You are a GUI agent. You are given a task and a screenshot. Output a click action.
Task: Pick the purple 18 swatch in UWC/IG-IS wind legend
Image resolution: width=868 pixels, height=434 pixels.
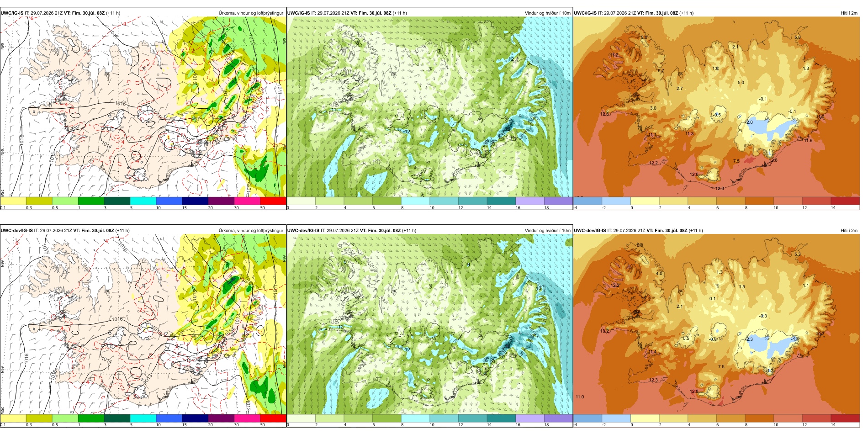tap(558, 201)
